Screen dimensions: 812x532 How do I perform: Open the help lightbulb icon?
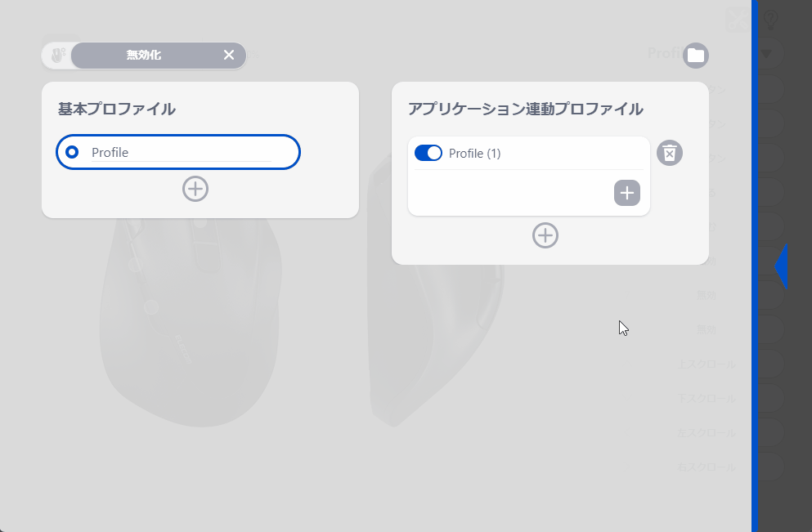coord(770,20)
